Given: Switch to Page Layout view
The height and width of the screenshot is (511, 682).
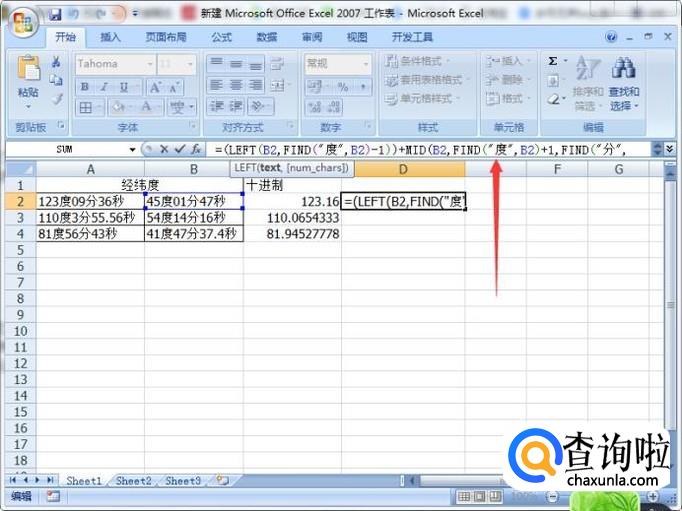Looking at the screenshot, I should (x=479, y=496).
